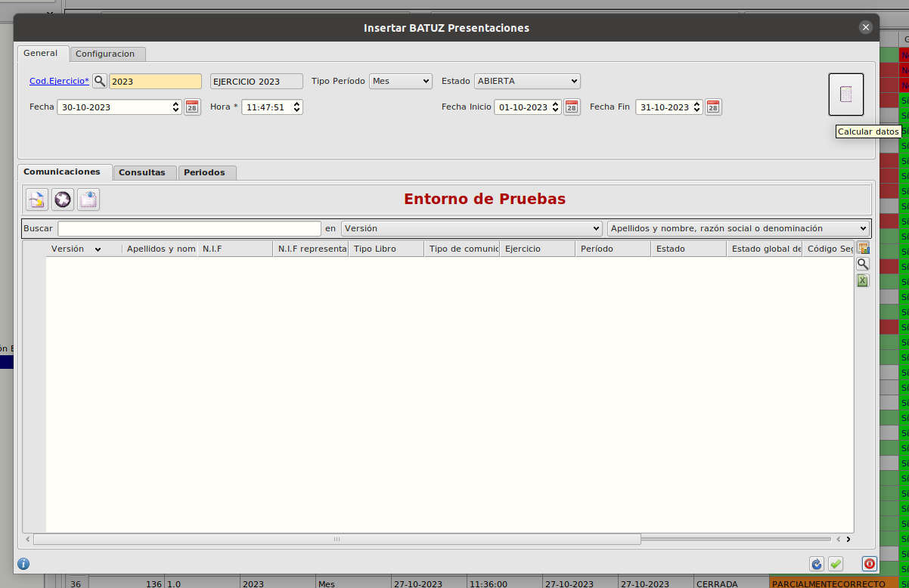Click the Versión column sort arrow

98,249
